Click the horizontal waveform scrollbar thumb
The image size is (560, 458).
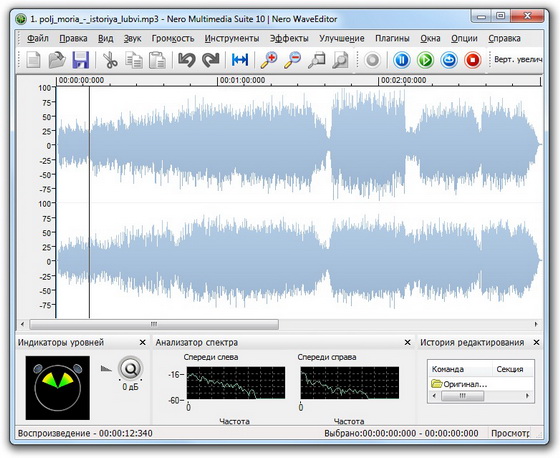click(x=154, y=324)
